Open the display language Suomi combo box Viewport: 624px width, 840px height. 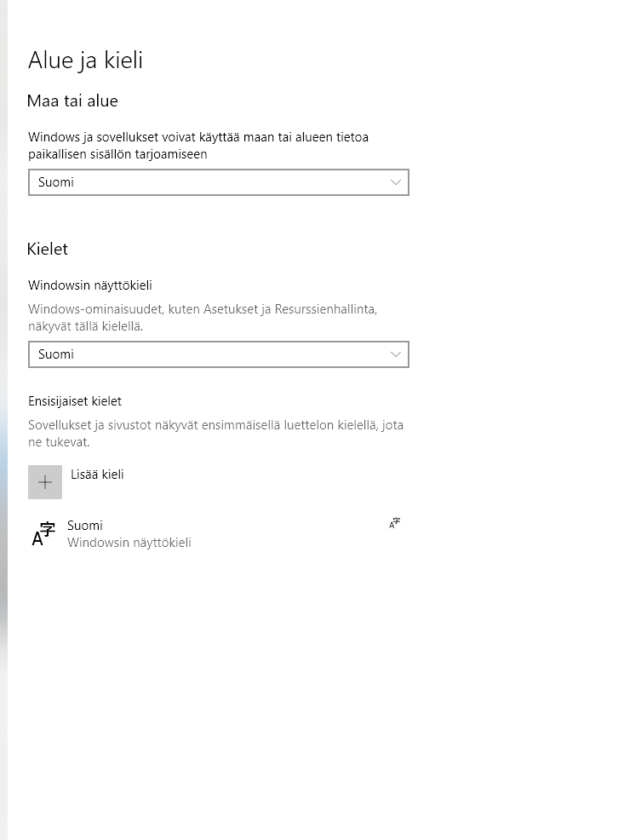[x=218, y=354]
